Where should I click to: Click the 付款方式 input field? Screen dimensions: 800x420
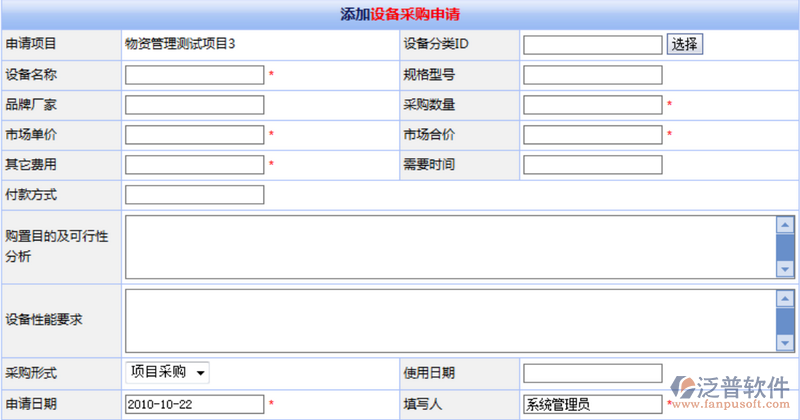pyautogui.click(x=195, y=195)
